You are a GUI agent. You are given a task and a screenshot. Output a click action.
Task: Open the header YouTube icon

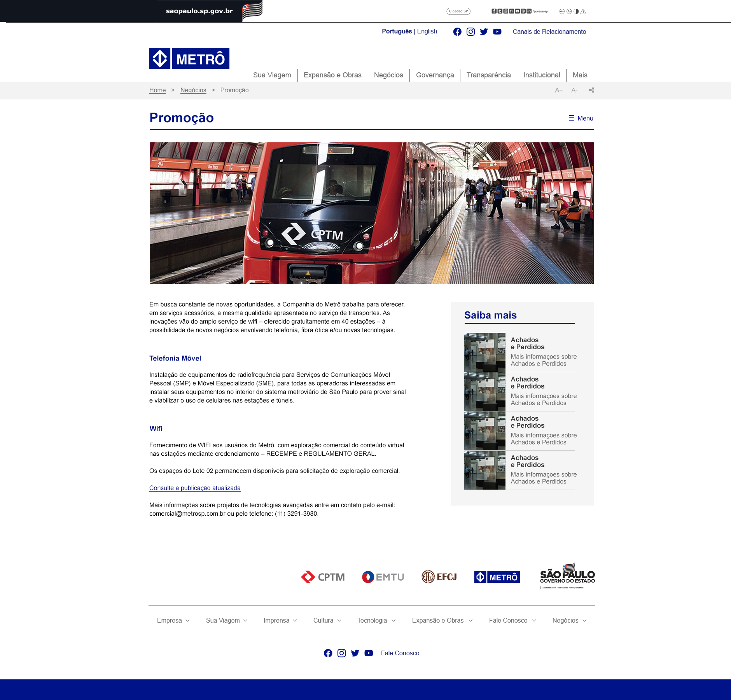497,32
